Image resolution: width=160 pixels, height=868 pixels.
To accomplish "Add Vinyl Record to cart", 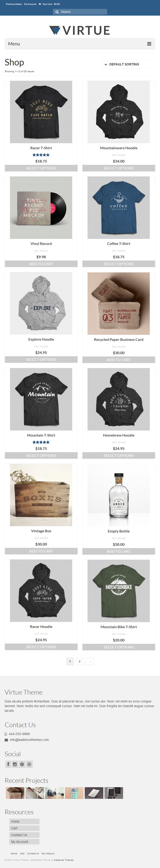I will click(x=41, y=264).
